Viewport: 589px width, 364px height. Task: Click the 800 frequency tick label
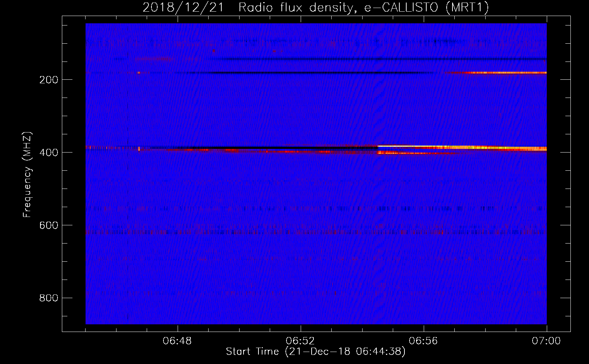click(x=49, y=298)
